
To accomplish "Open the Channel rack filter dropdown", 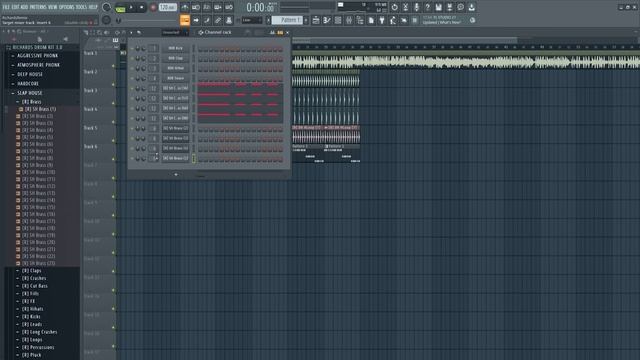I will (x=175, y=32).
